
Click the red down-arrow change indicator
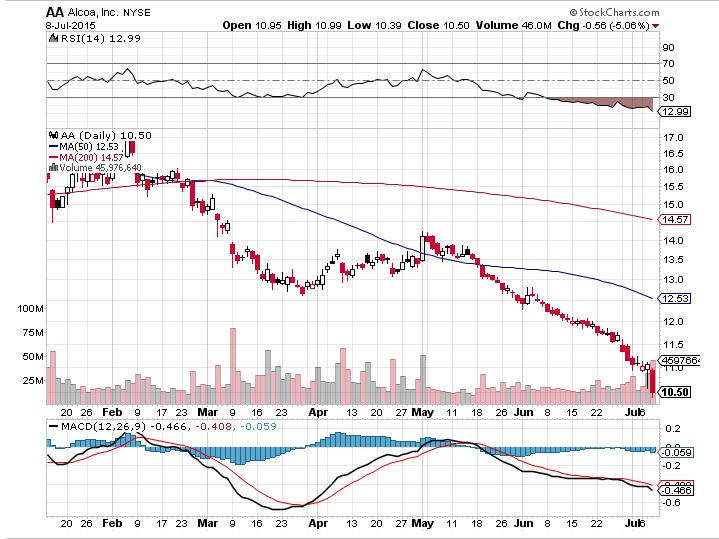(655, 26)
